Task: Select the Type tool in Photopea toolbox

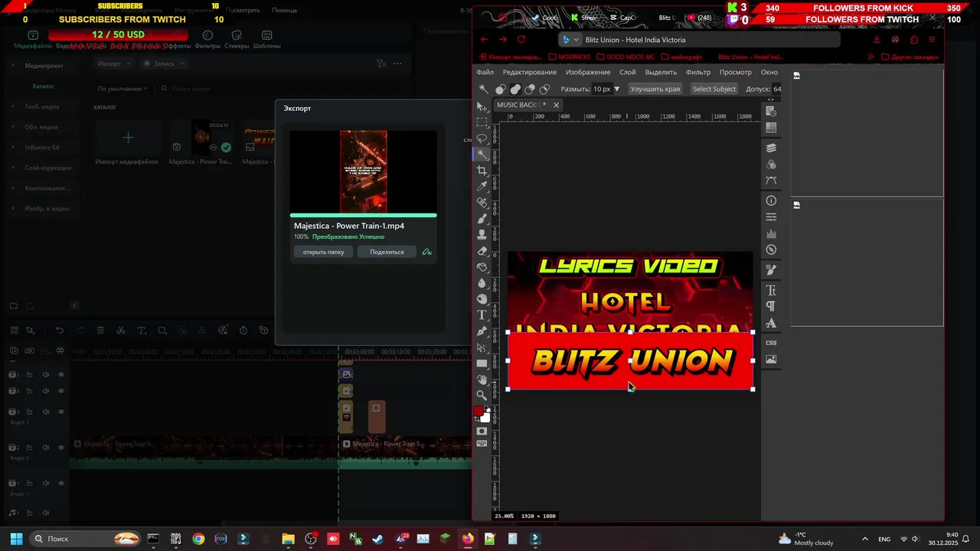Action: coord(482,315)
